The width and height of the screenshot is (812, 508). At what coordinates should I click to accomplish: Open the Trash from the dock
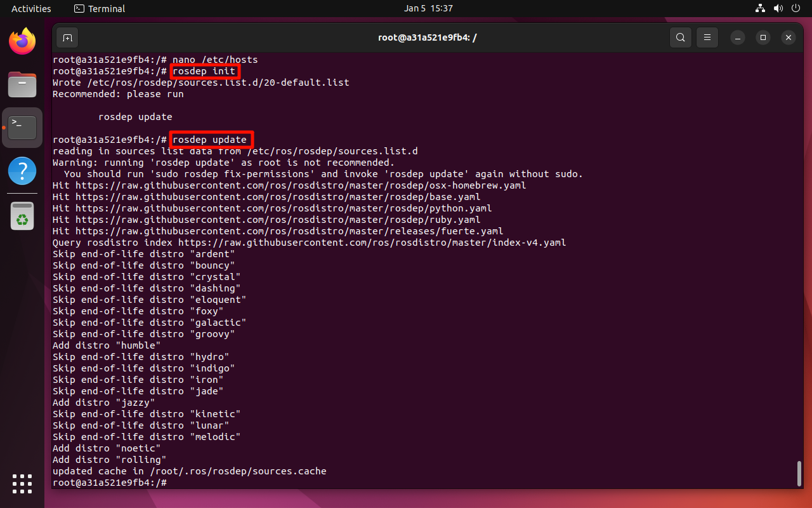(22, 215)
